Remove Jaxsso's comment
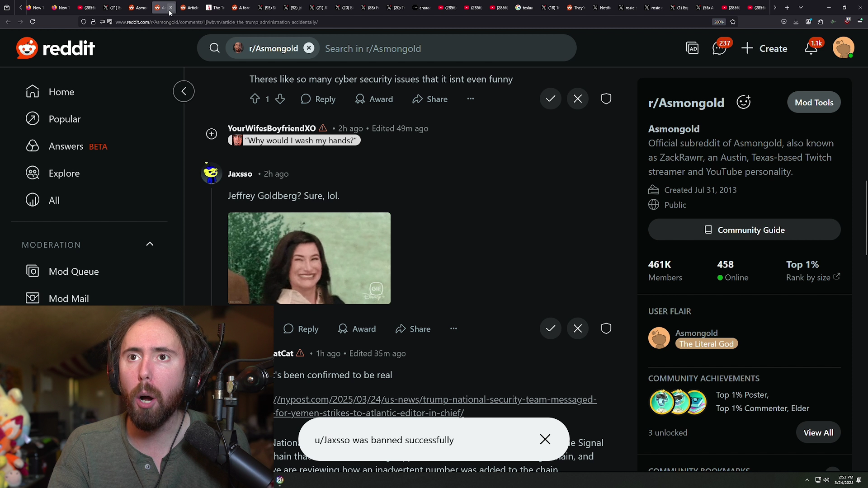The image size is (868, 488). pyautogui.click(x=577, y=328)
